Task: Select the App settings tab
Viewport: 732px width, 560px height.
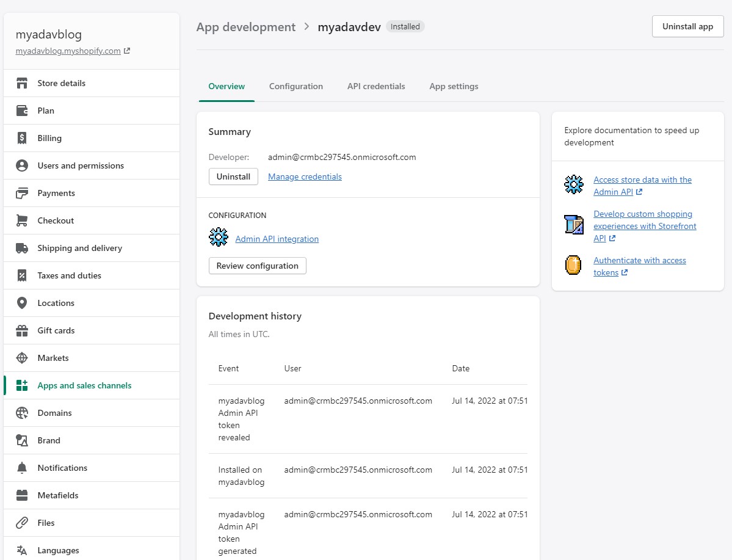Action: pos(454,86)
